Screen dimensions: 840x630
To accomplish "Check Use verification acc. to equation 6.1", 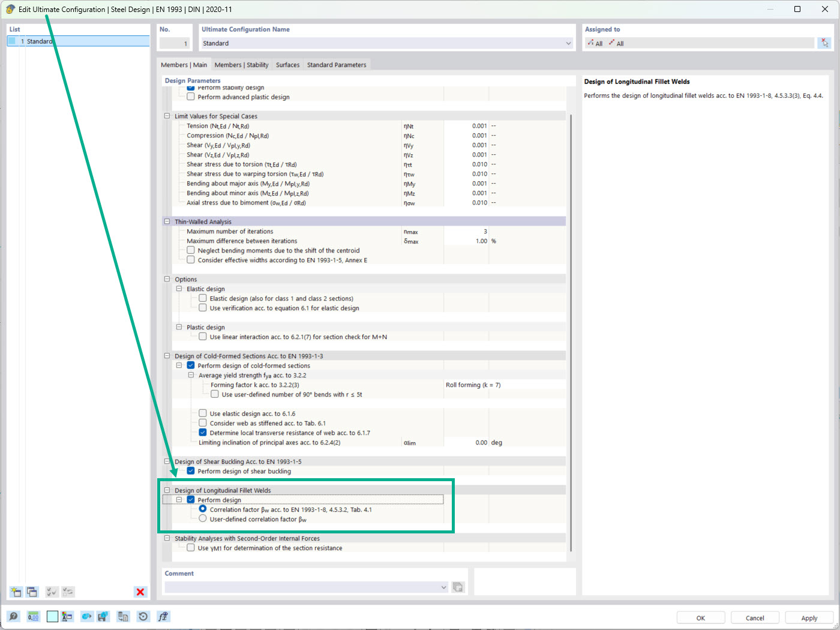I will [203, 308].
